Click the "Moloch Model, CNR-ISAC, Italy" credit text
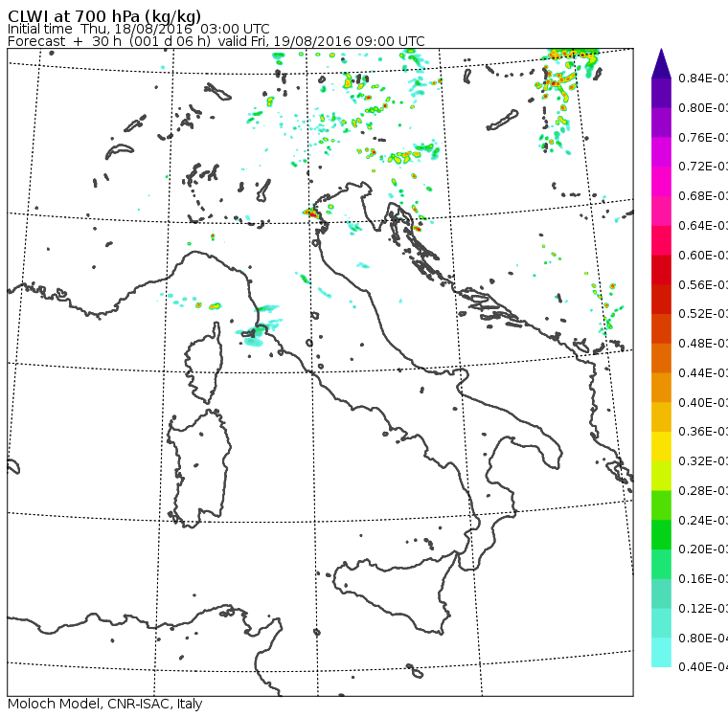Screen dimensions: 728x717 [x=105, y=704]
